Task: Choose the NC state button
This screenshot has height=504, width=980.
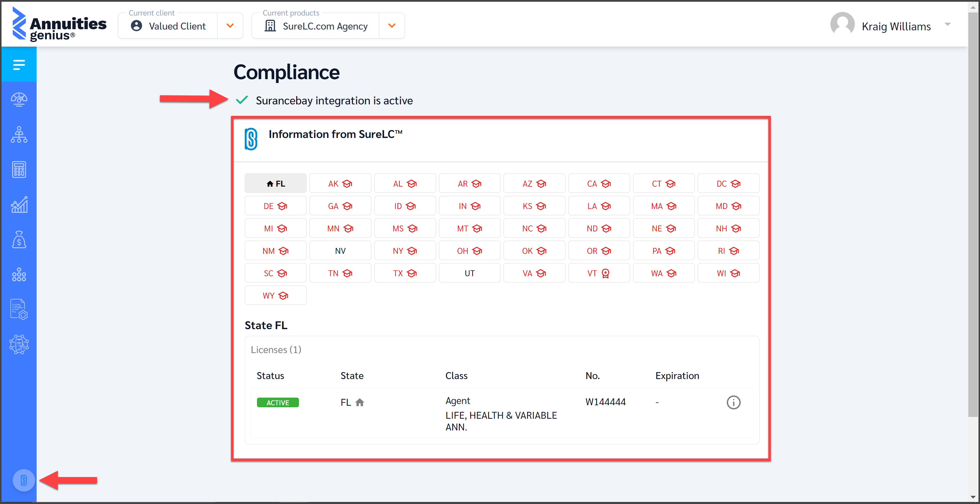Action: click(534, 228)
